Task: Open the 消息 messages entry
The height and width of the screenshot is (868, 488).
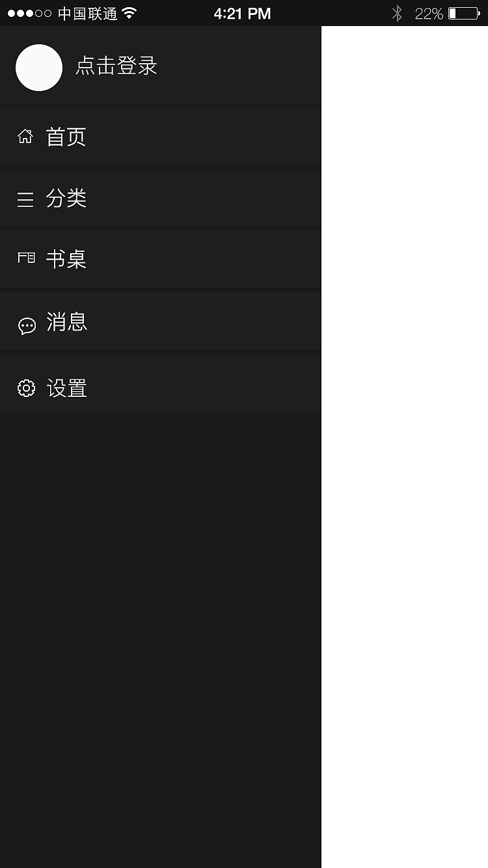Action: [x=160, y=321]
